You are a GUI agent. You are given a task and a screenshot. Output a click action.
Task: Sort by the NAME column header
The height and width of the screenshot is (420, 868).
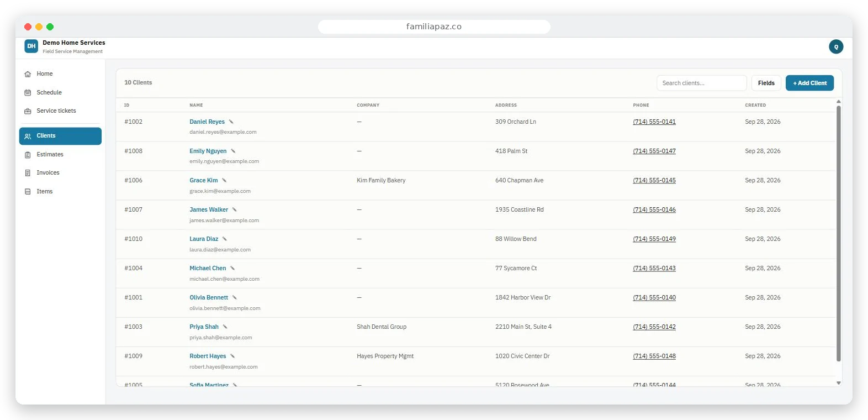pyautogui.click(x=196, y=105)
